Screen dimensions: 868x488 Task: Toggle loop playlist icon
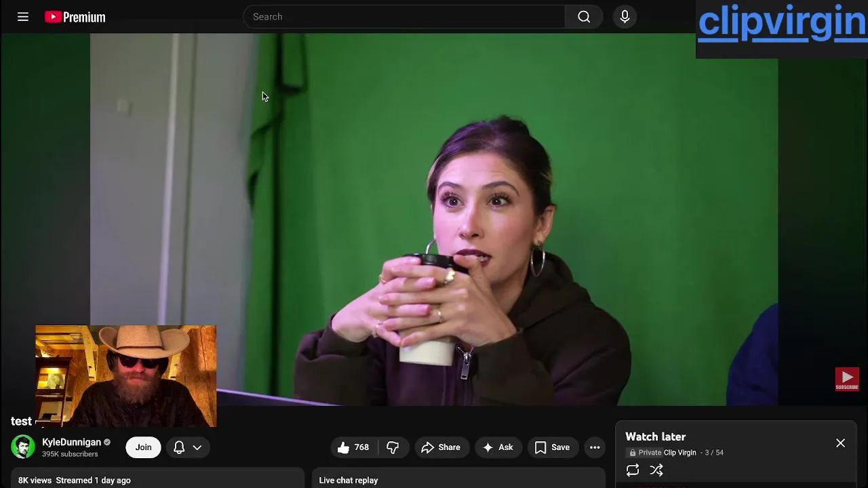(633, 470)
